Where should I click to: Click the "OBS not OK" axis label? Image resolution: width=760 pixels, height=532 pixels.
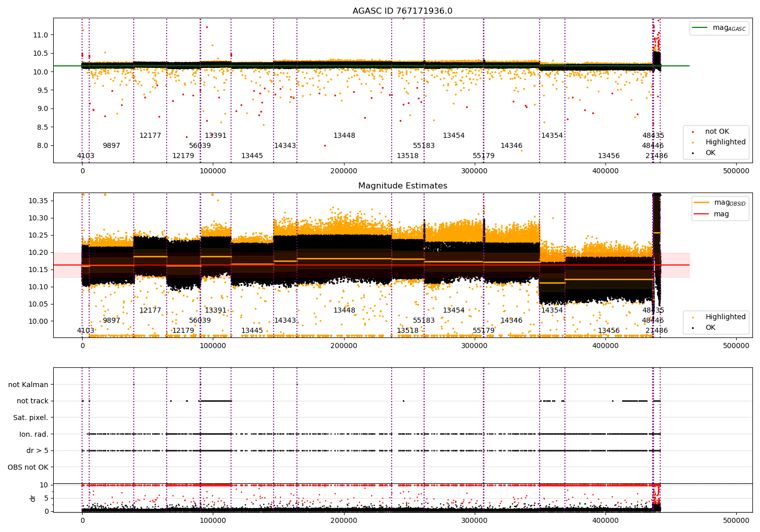28,467
